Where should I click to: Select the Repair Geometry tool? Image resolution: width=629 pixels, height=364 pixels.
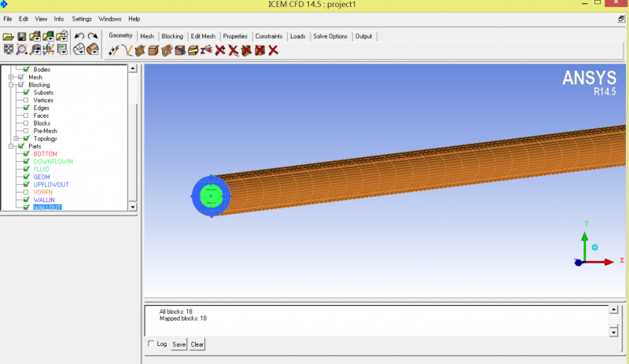coord(180,50)
